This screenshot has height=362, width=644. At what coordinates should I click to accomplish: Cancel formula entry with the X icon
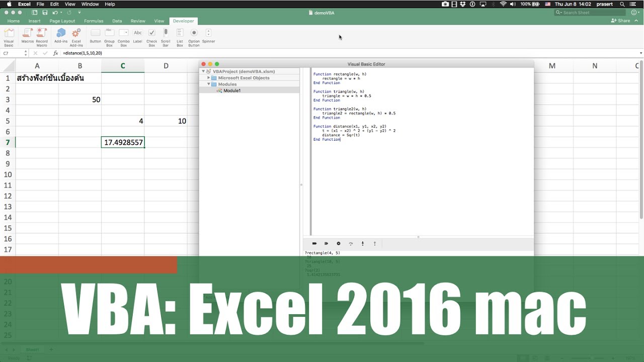tap(36, 53)
